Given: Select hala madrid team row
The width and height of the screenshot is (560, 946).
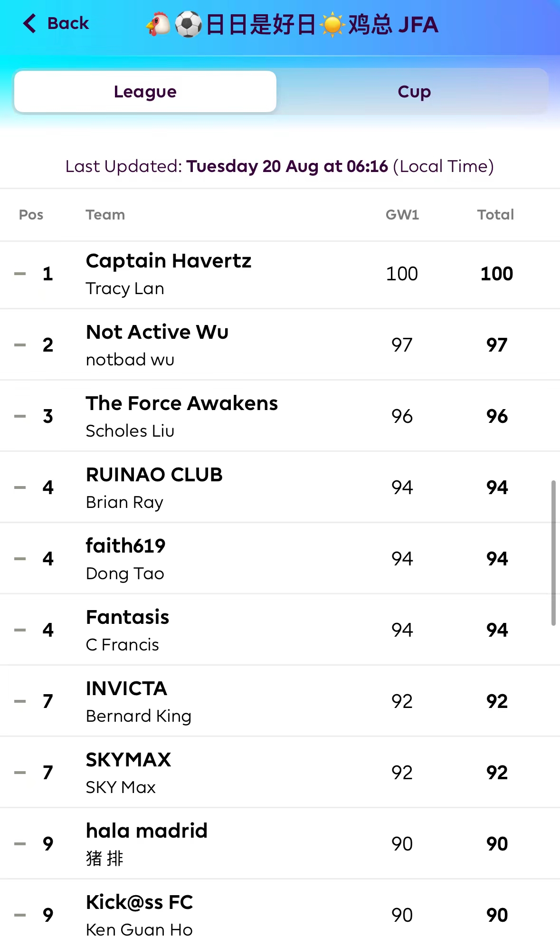Looking at the screenshot, I should 147,831.
